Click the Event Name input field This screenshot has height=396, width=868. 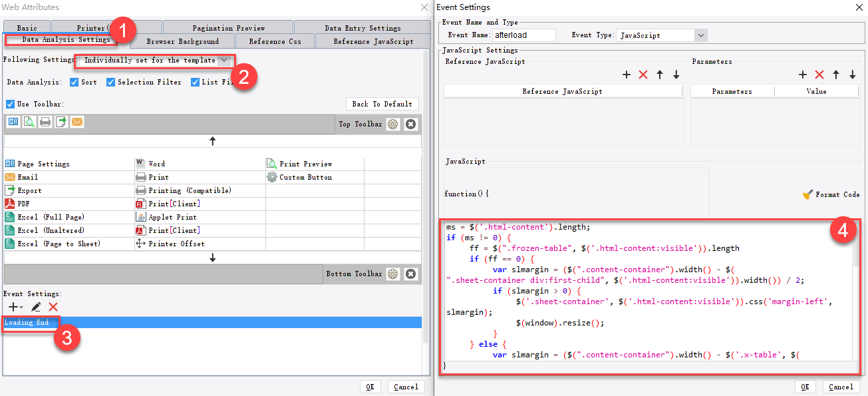[x=523, y=35]
